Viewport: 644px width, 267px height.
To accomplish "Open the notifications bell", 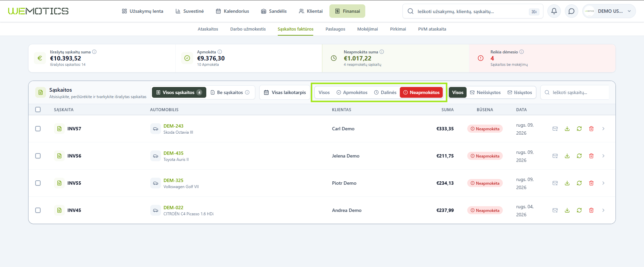I will pyautogui.click(x=554, y=11).
